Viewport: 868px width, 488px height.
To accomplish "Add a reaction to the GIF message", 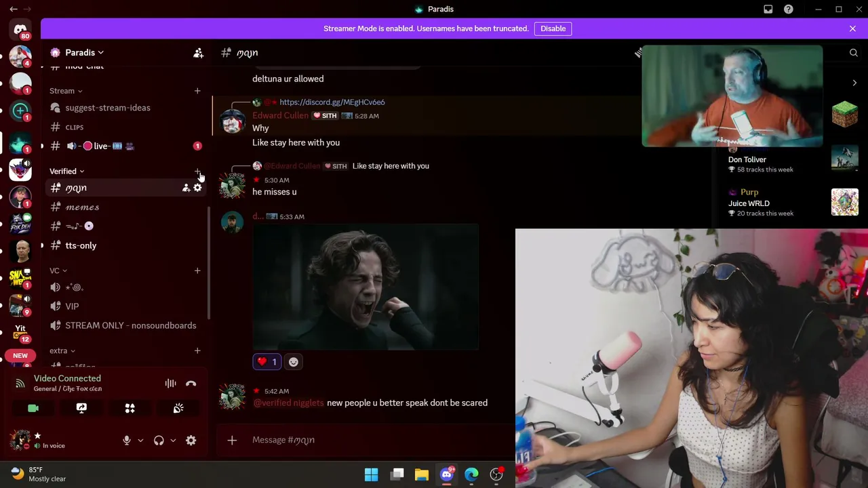I will 293,362.
